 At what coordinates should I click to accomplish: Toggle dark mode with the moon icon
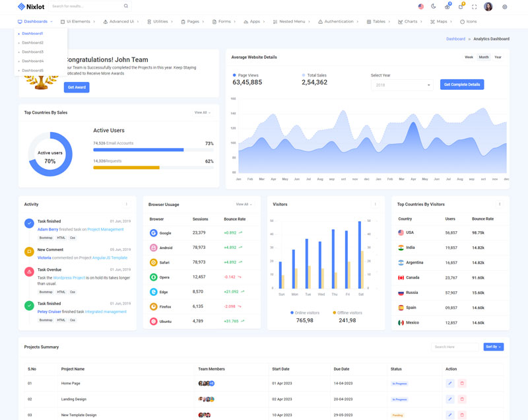point(434,7)
